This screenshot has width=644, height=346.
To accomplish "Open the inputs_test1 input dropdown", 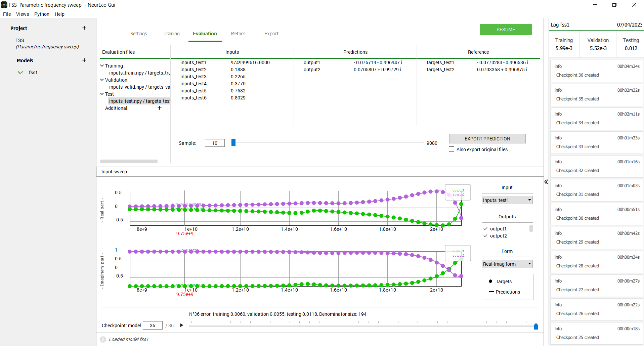I will point(507,200).
